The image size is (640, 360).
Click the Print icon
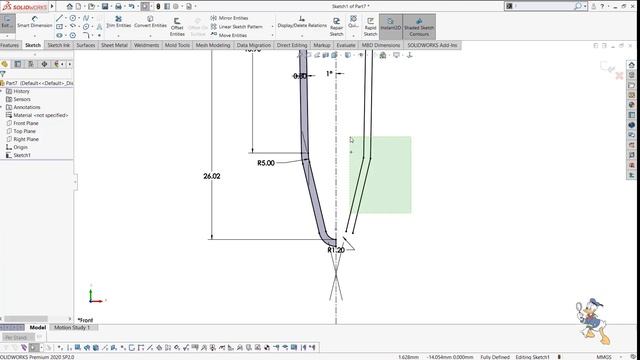coord(118,6)
